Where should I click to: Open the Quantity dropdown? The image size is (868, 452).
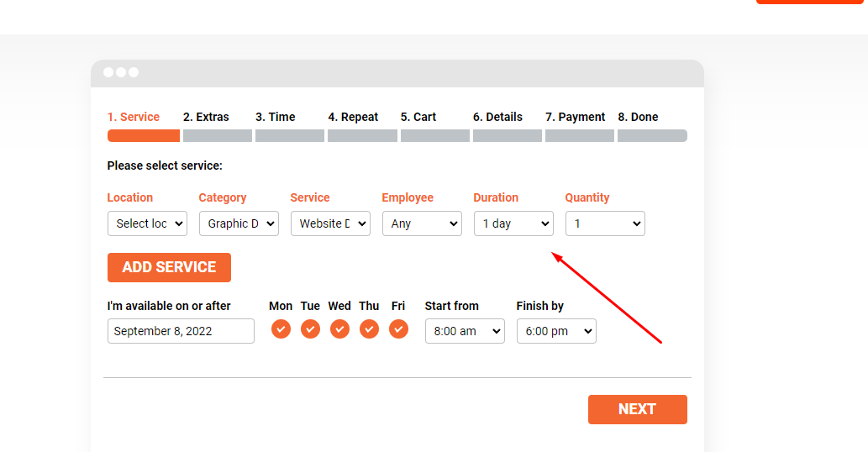[605, 223]
